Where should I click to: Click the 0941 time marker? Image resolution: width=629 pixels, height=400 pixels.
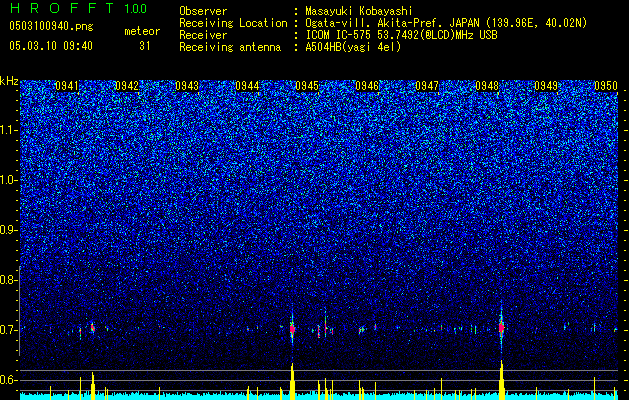point(67,86)
